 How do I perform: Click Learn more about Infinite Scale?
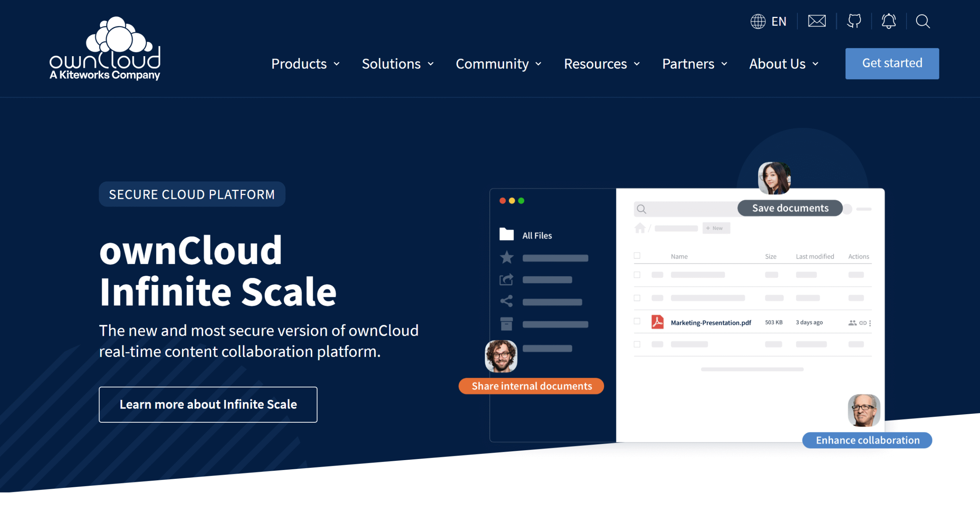click(x=208, y=404)
